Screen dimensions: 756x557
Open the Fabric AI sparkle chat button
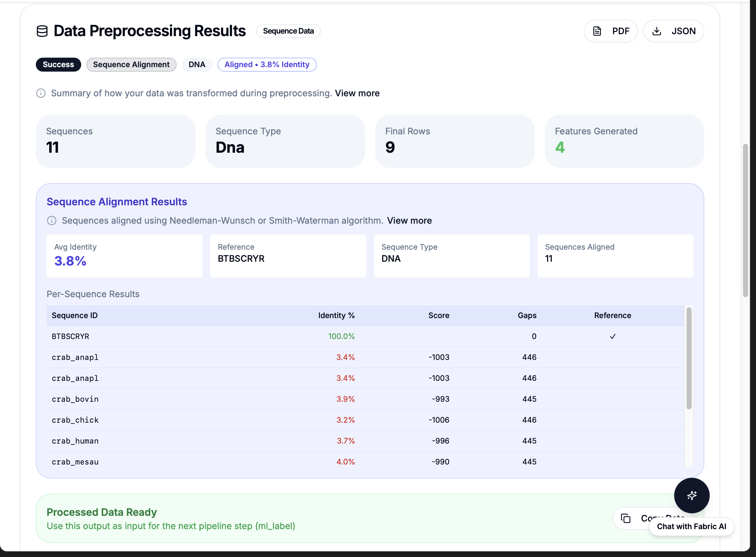[x=692, y=495]
